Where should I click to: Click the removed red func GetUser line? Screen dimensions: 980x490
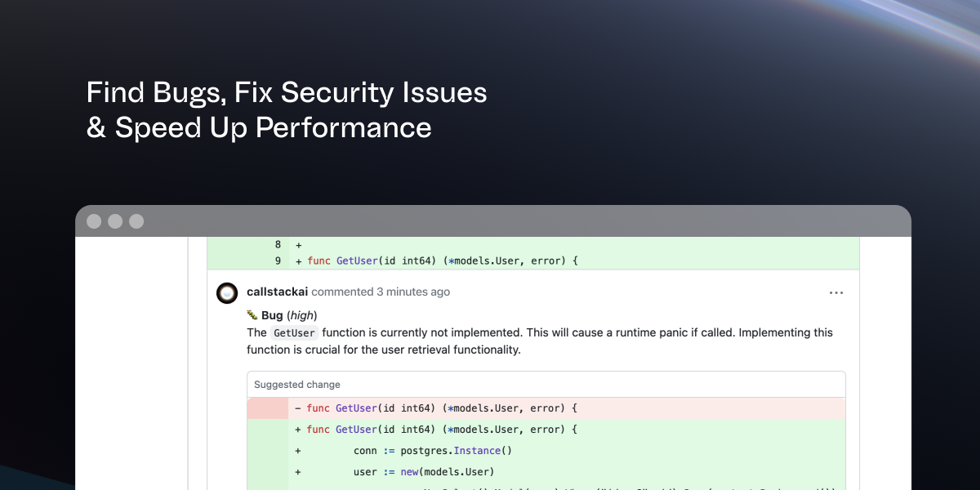441,408
